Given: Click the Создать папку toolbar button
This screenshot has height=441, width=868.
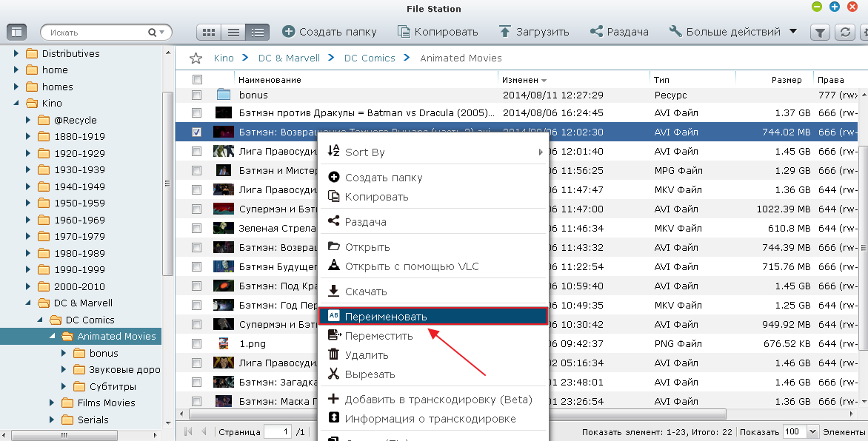Looking at the screenshot, I should click(x=330, y=32).
